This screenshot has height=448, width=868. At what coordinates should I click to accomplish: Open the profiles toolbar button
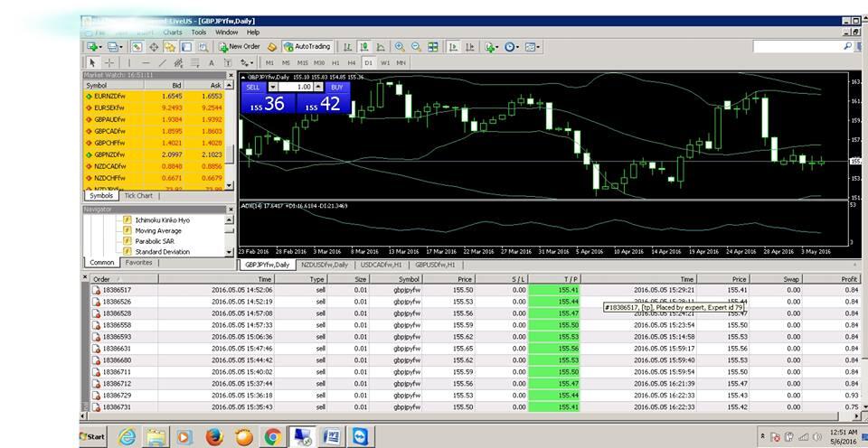pyautogui.click(x=115, y=47)
